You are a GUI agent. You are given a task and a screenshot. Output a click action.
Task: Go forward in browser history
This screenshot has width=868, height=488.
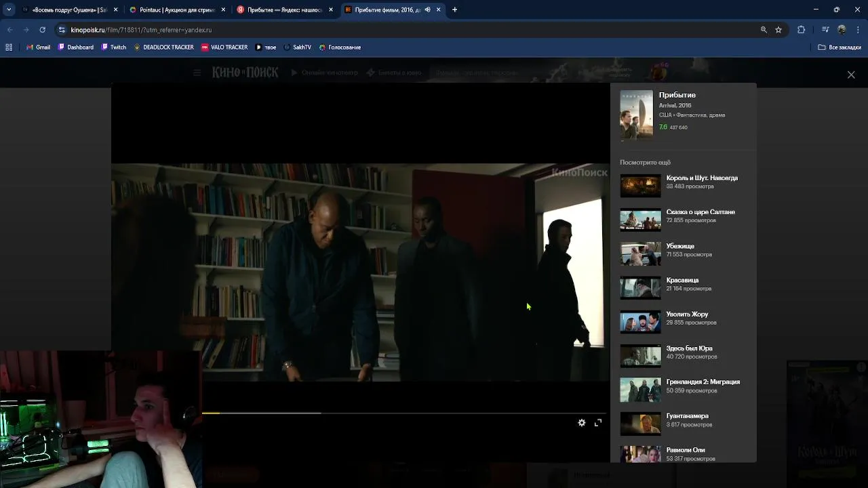pos(26,30)
